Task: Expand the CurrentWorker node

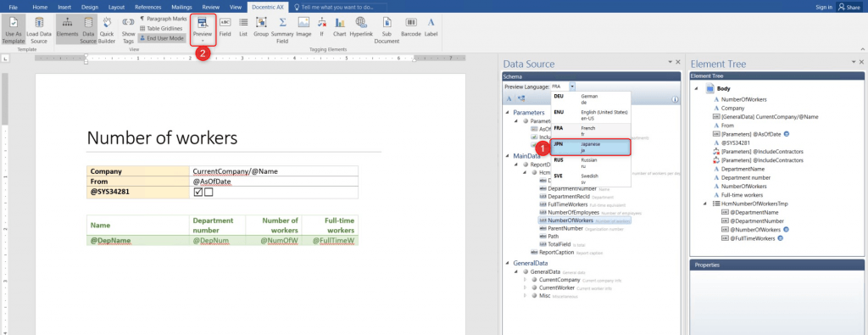Action: [x=526, y=288]
